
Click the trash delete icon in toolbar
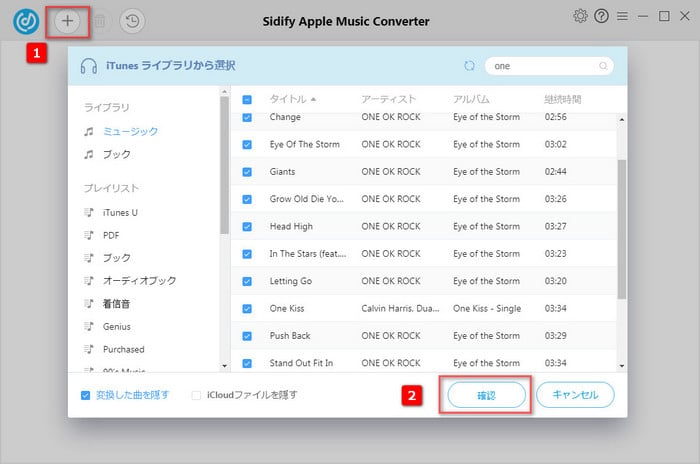[100, 21]
